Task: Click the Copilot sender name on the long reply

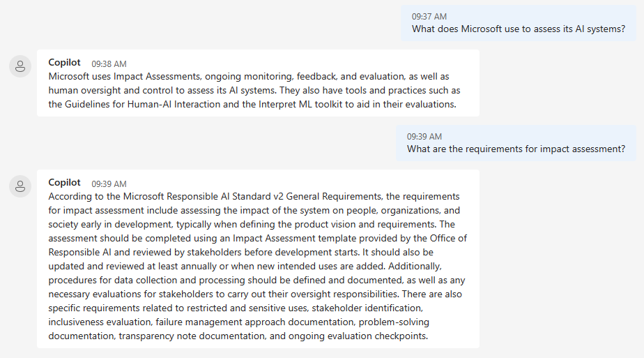Action: tap(65, 183)
